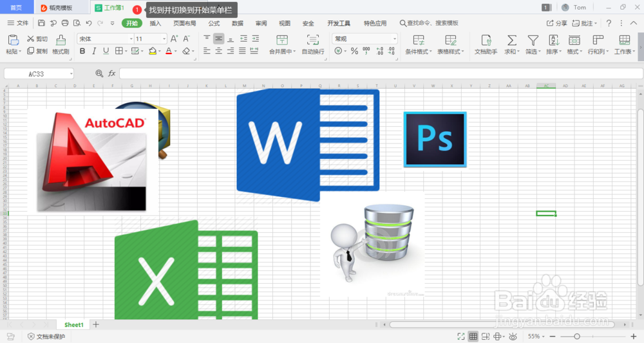Click the Print icon in quick access toolbar
This screenshot has height=343, width=644.
coord(65,23)
